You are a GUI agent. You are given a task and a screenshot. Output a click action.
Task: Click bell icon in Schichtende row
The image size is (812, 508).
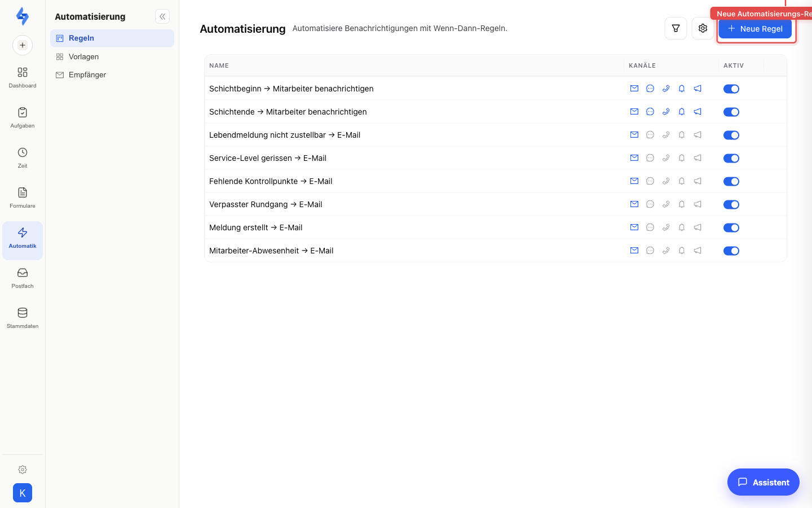(x=682, y=112)
